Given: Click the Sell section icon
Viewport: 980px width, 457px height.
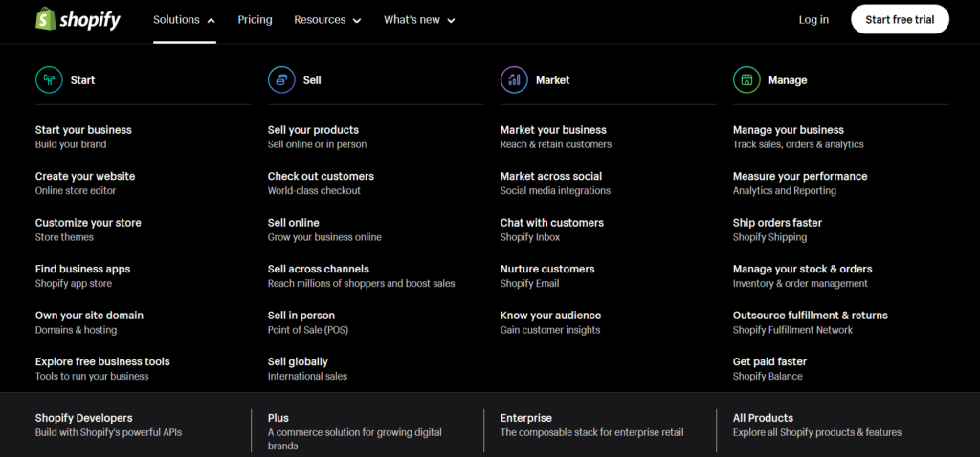Looking at the screenshot, I should point(281,80).
